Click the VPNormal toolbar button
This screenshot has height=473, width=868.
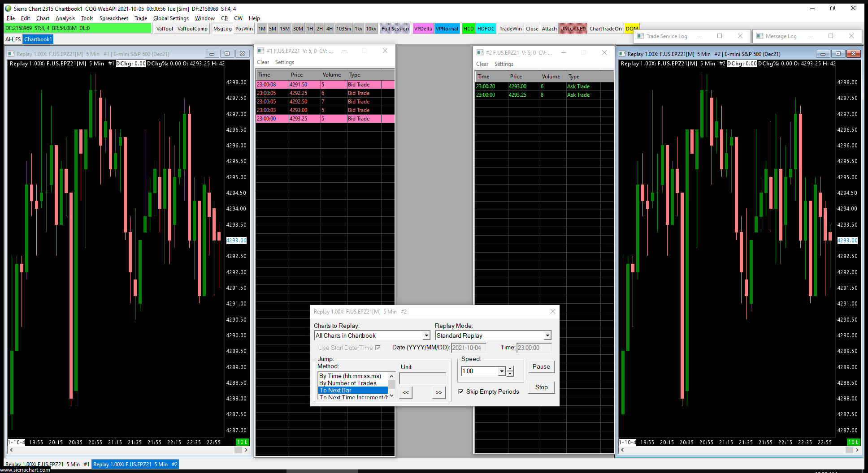(447, 29)
